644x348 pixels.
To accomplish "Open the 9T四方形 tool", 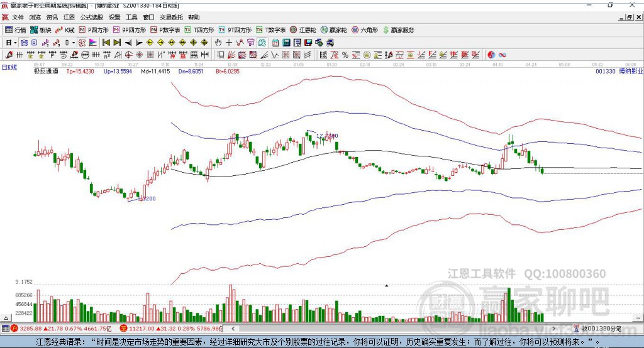I will 235,30.
